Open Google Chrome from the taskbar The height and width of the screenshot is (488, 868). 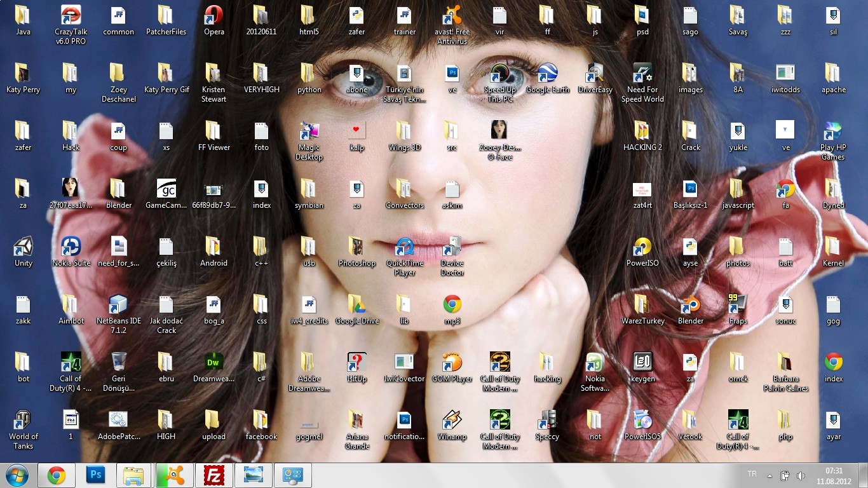click(57, 475)
